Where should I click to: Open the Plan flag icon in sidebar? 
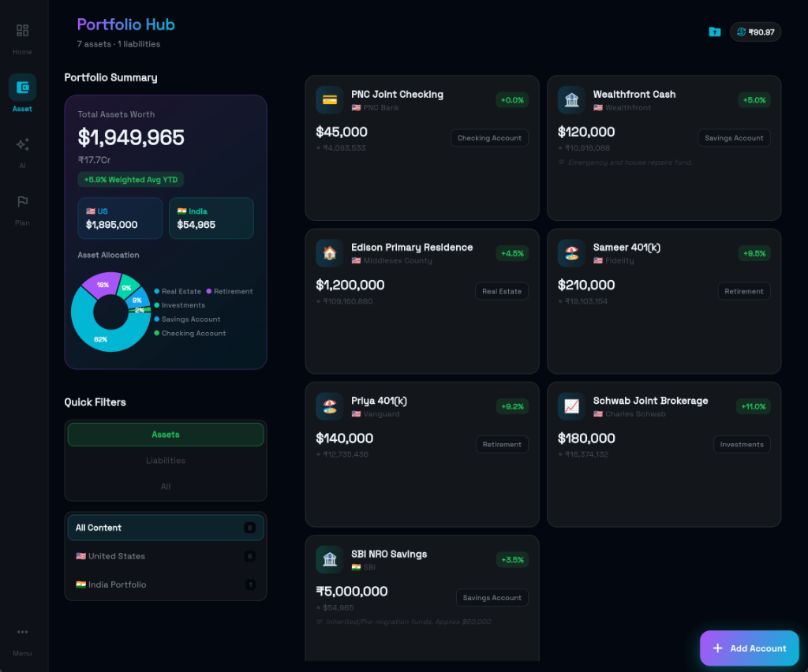(x=22, y=202)
